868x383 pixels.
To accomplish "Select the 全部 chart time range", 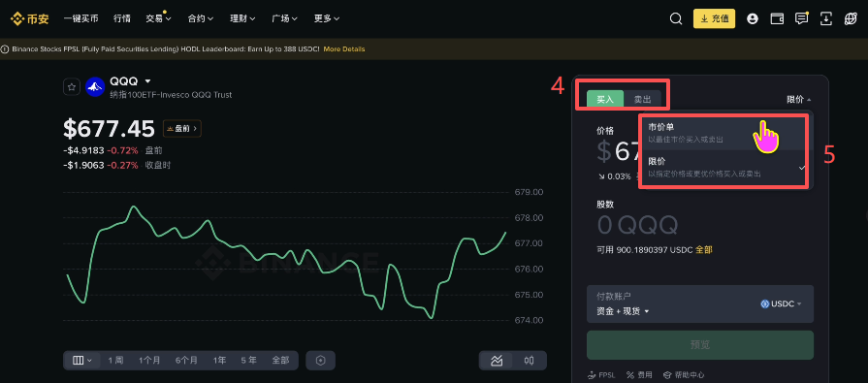I will (280, 361).
